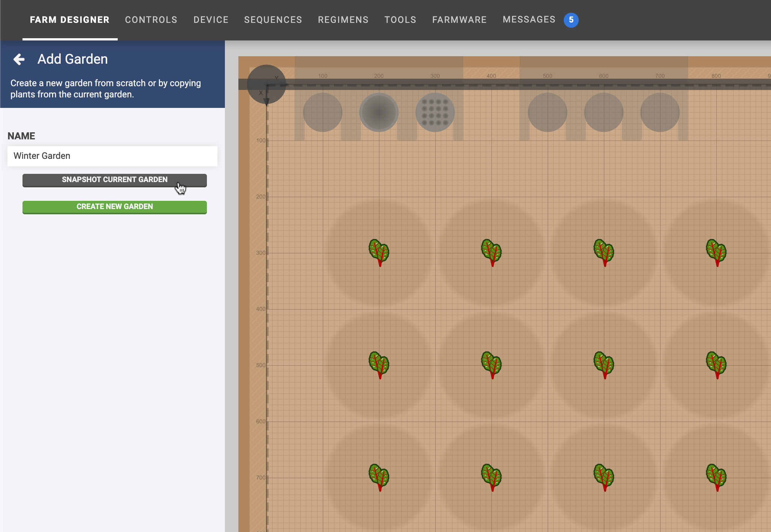
Task: Go to the Farmware tab
Action: click(x=459, y=20)
